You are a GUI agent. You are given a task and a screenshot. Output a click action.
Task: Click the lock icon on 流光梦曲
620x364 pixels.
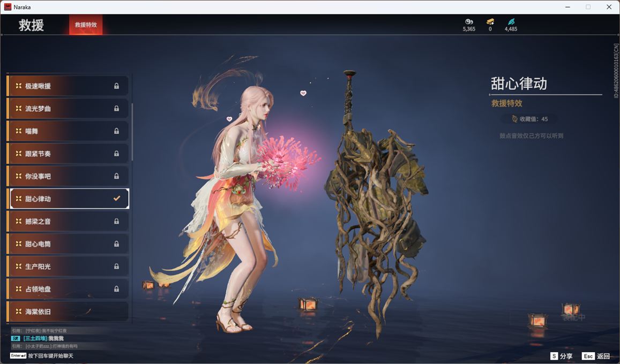click(116, 108)
